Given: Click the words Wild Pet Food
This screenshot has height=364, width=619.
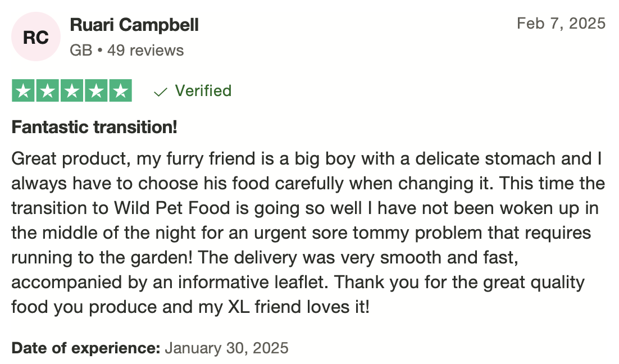Looking at the screenshot, I should (x=172, y=208).
